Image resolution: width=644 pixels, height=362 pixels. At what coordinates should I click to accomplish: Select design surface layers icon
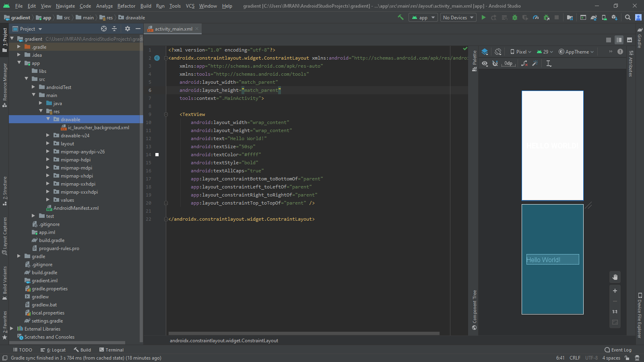click(x=485, y=52)
